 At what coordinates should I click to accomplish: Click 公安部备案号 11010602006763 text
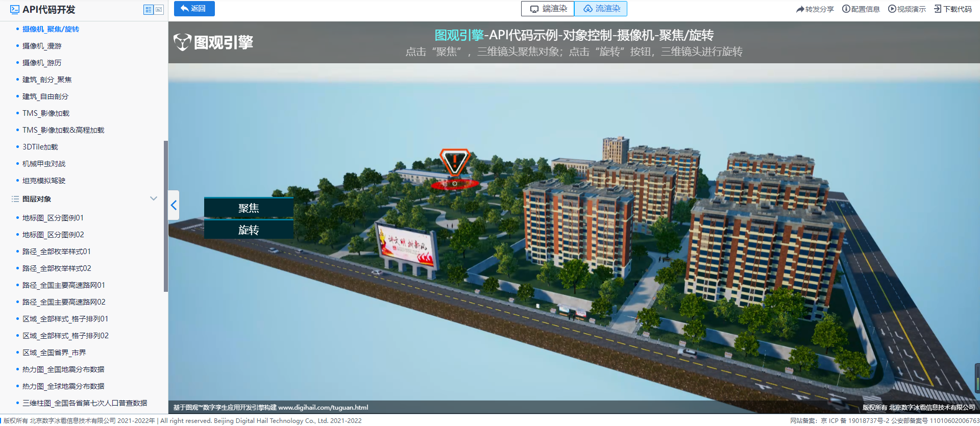[x=936, y=421]
